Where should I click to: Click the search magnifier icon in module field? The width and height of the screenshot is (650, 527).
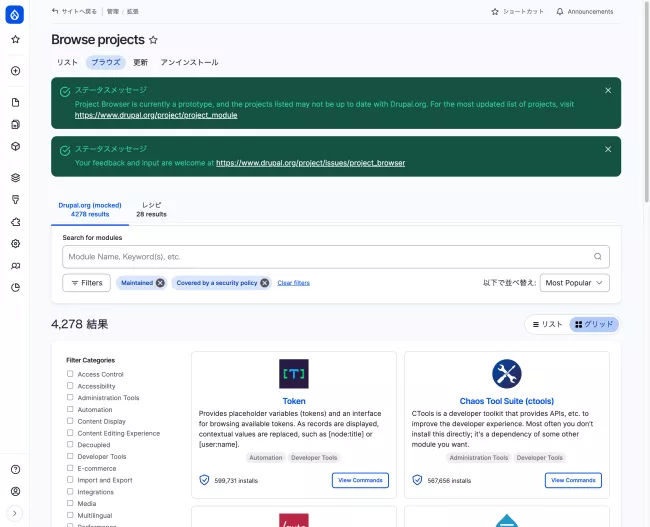(597, 257)
